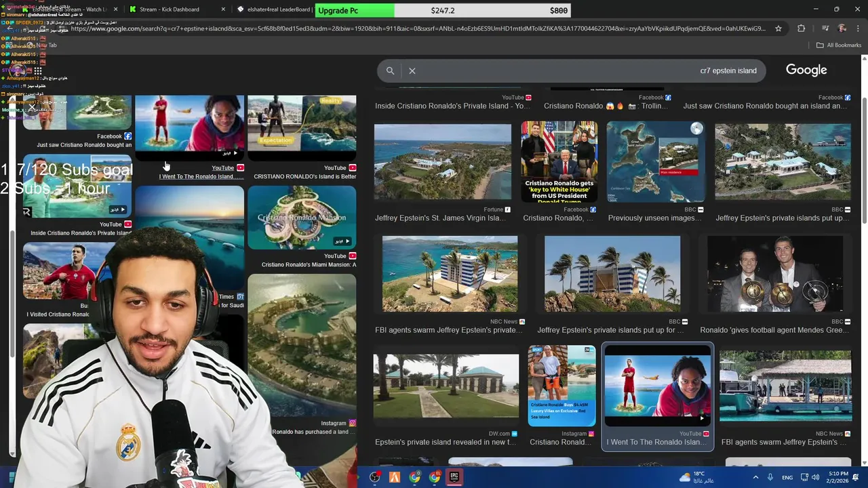Switch the ENG input language indicator

click(x=787, y=477)
